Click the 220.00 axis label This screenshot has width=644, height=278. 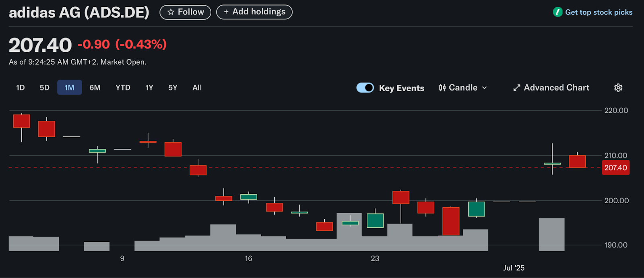pyautogui.click(x=616, y=110)
